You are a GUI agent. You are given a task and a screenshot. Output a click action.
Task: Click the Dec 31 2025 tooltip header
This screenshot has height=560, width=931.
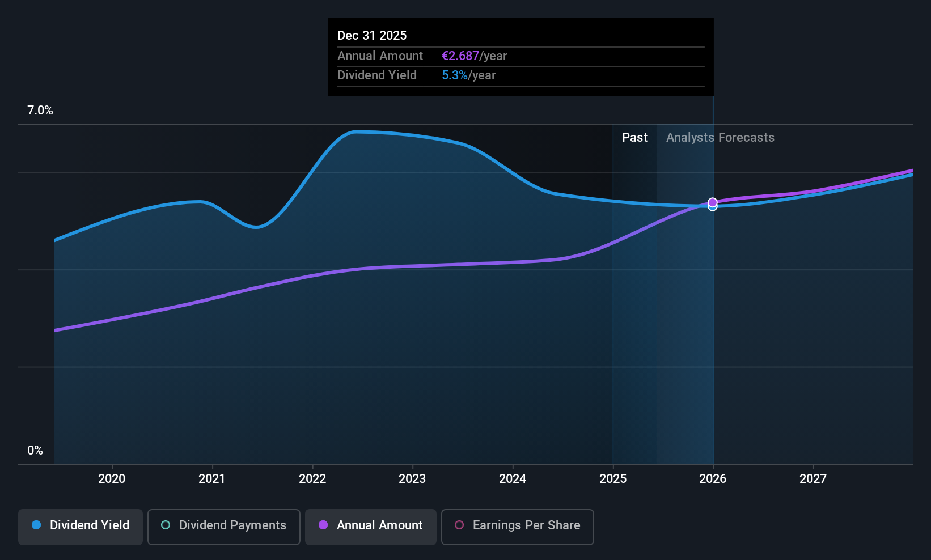372,35
